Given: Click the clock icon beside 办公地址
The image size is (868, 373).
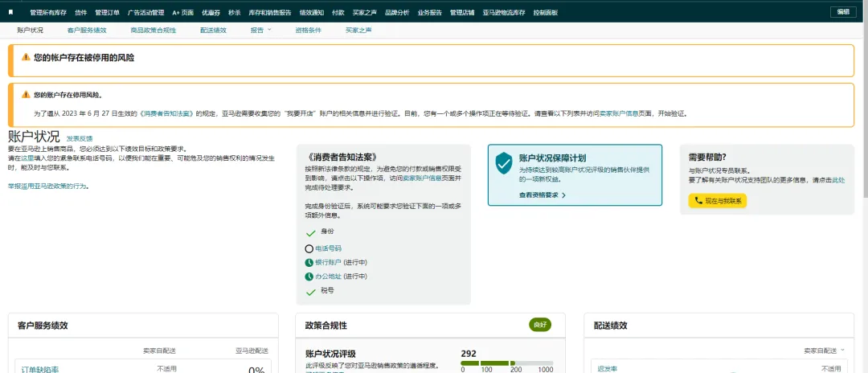Looking at the screenshot, I should [x=309, y=277].
